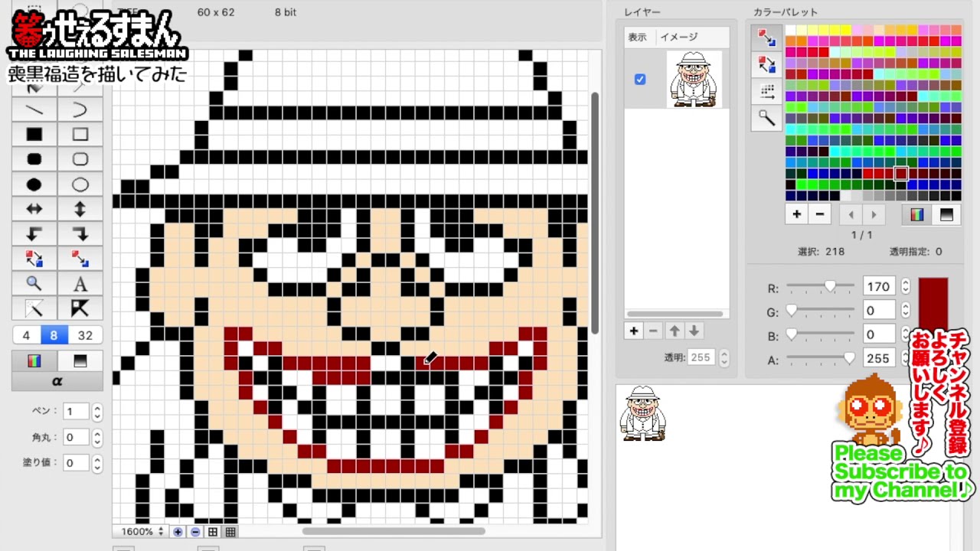The height and width of the screenshot is (551, 980).
Task: Click the vertical canvas scrollbar
Action: (595, 213)
